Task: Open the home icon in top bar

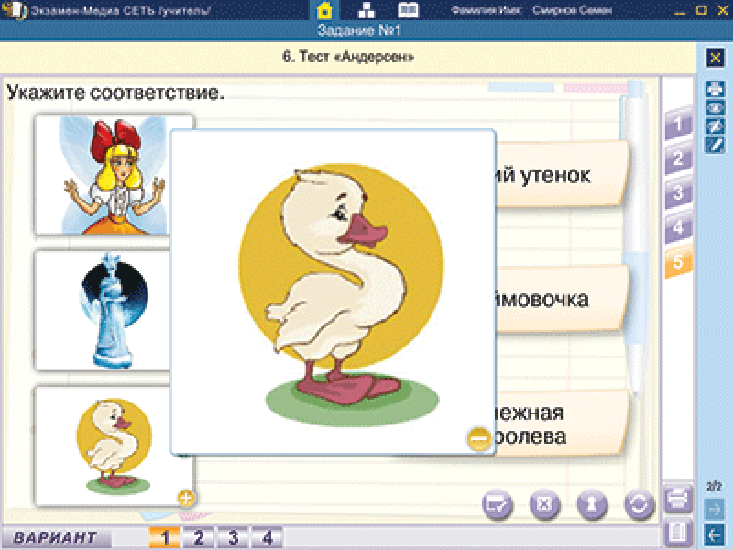Action: (x=324, y=10)
